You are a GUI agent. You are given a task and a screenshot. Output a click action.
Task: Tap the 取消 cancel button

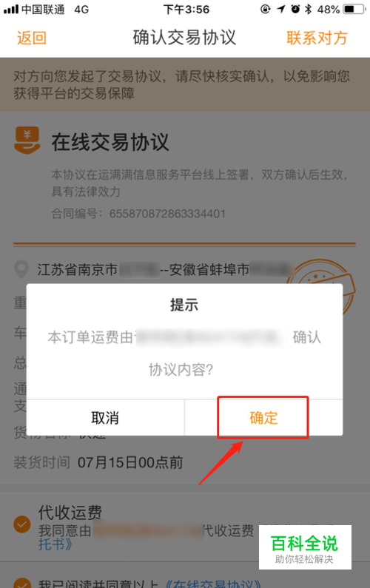click(105, 418)
